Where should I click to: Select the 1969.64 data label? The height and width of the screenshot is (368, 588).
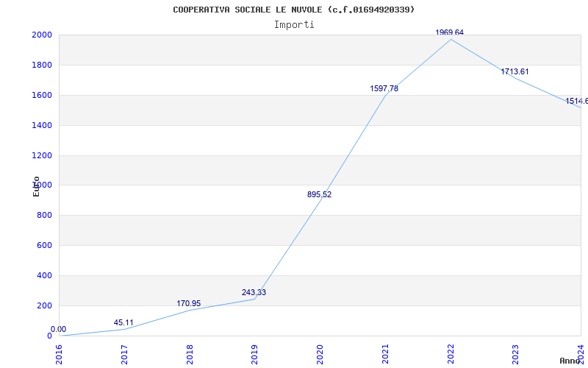[449, 32]
